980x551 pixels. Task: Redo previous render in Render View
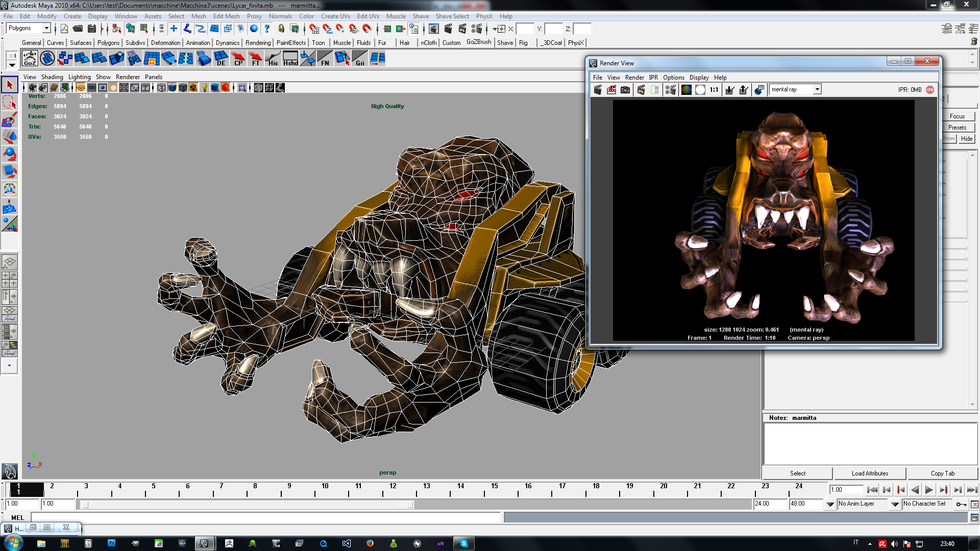point(598,90)
